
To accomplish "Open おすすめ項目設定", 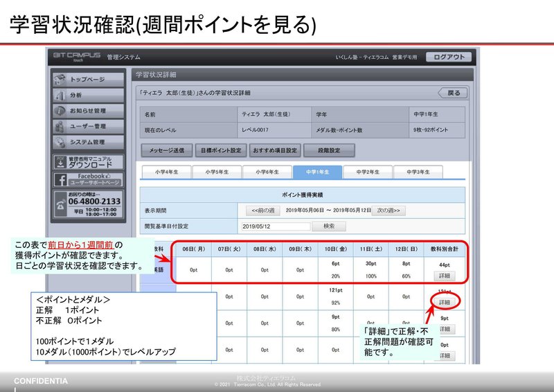I will pyautogui.click(x=275, y=150).
